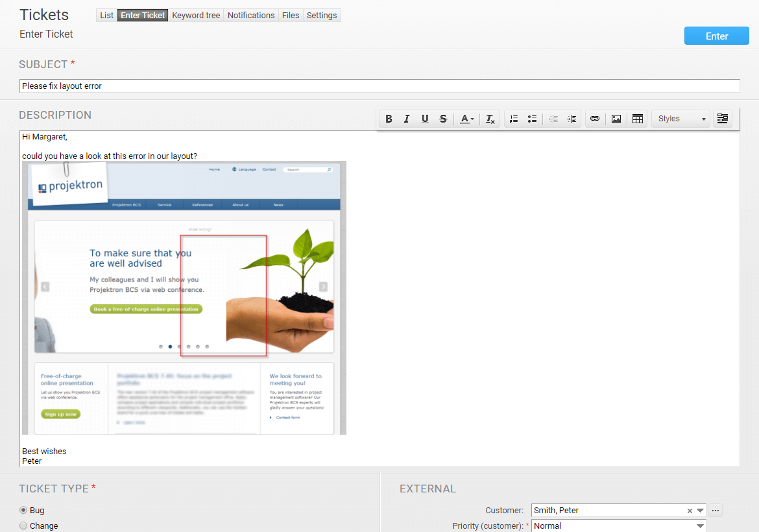Screen dimensions: 759x532
Task: Click the editor options icon beside Styles
Action: tap(722, 119)
